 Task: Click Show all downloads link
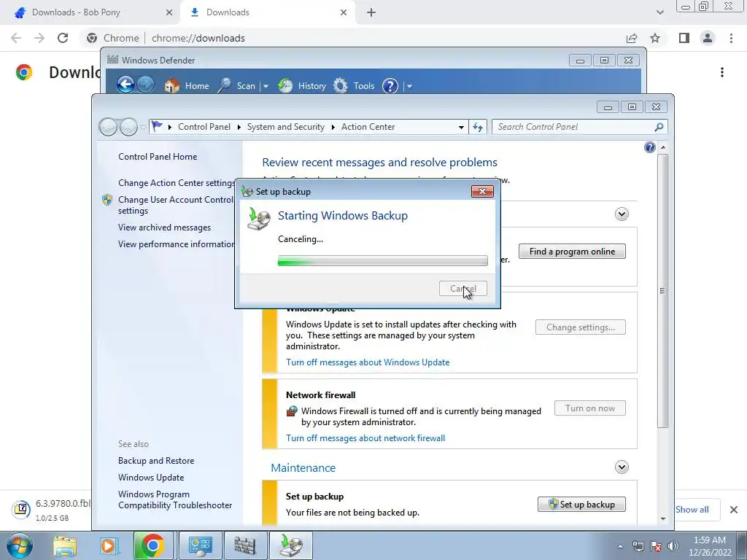point(692,510)
